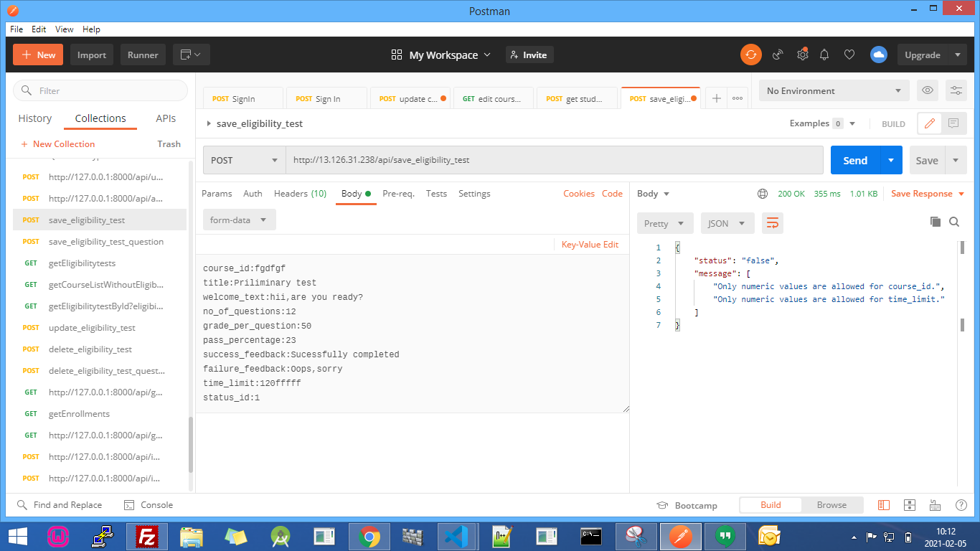Copy response using the copy icon
The width and height of the screenshot is (980, 551).
coord(935,222)
